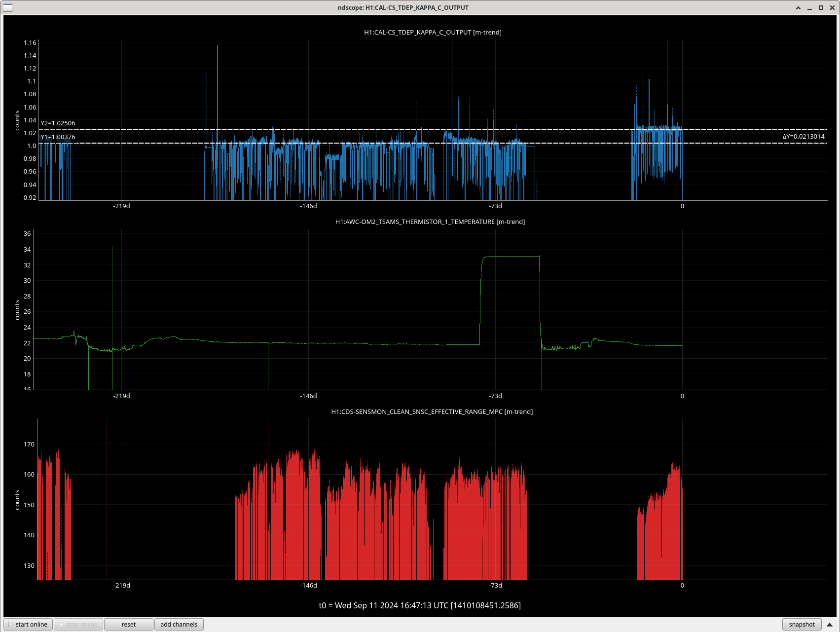This screenshot has width=840, height=632.
Task: Expand the control panel with the up-arrow button
Action: coord(830,625)
